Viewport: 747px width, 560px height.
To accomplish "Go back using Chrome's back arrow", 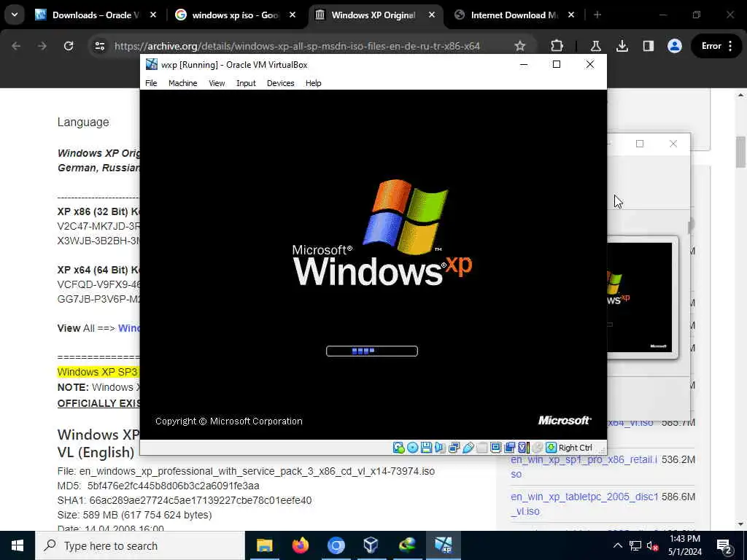I will tap(16, 46).
